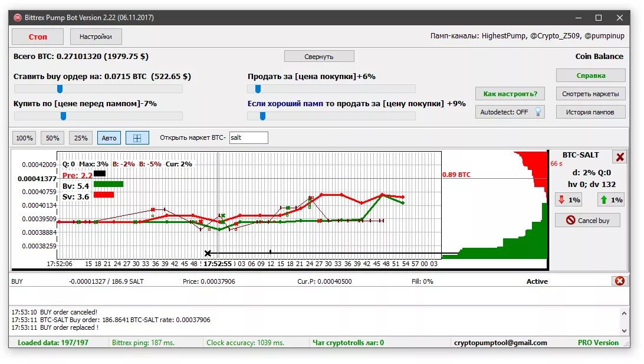Click the 17:53:10 BUY order canceled log line
Viewport: 644px width, 364px height.
tap(54, 312)
